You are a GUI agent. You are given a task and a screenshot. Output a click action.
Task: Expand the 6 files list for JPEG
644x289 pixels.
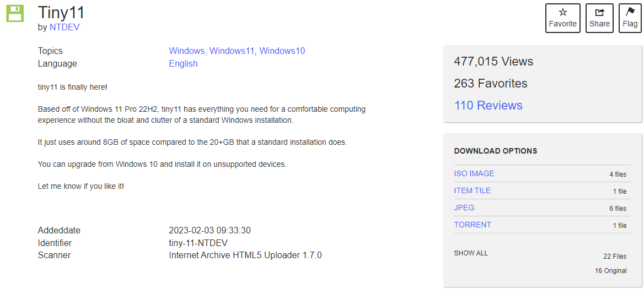coord(618,209)
